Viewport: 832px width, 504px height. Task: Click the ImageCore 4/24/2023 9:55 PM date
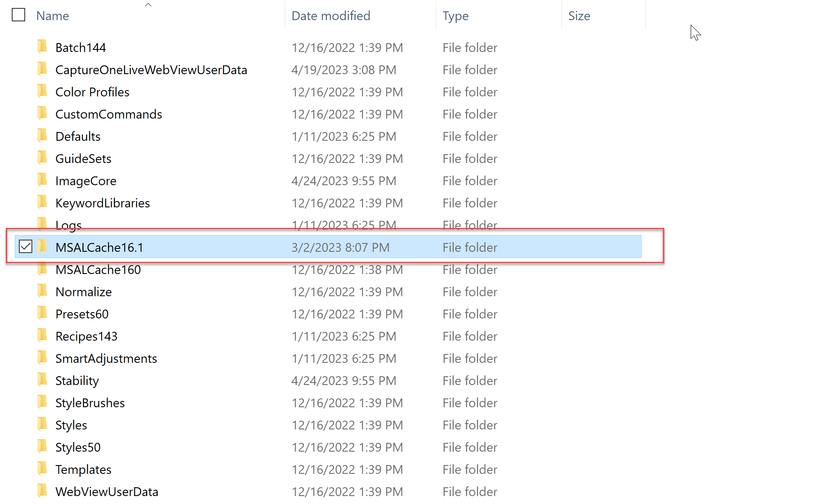pos(344,181)
